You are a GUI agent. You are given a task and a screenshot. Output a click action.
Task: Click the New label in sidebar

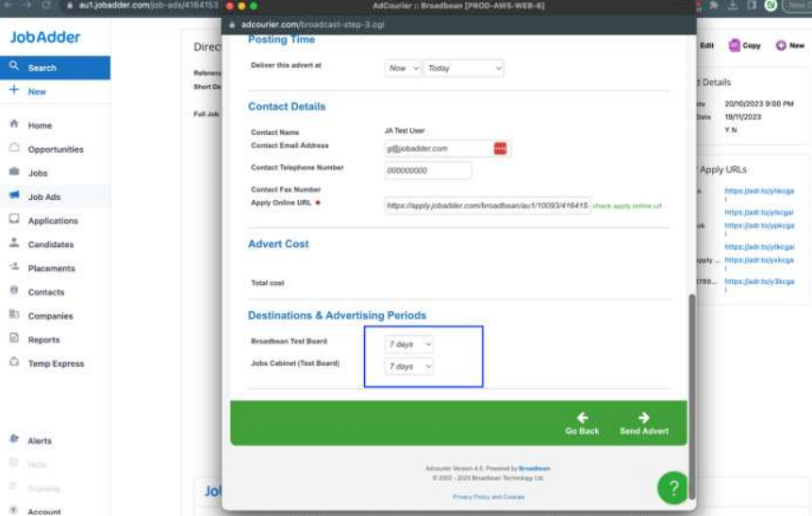tap(37, 92)
